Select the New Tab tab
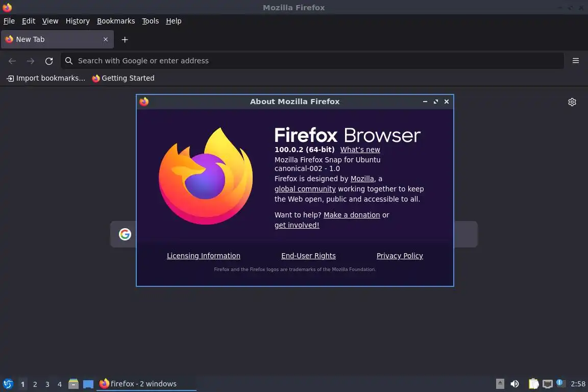Viewport: 588px width, 392px height. point(57,39)
